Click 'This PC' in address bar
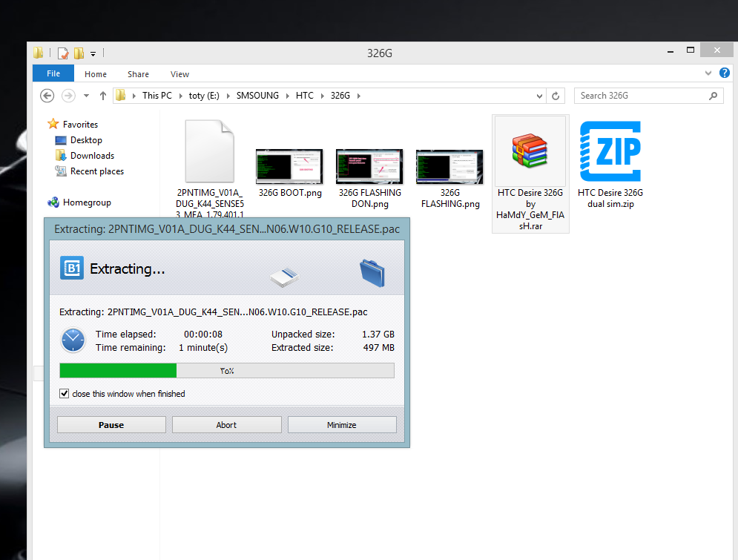738x560 pixels. [x=157, y=96]
